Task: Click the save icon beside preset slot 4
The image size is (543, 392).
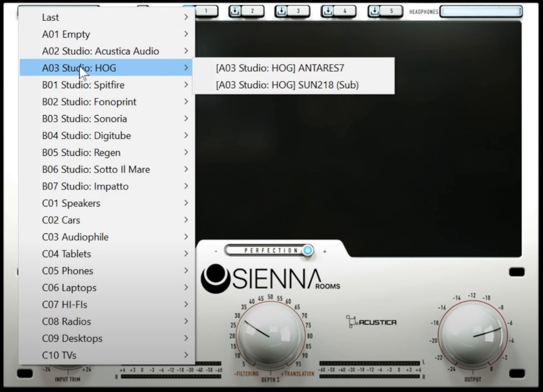Action: (x=328, y=11)
